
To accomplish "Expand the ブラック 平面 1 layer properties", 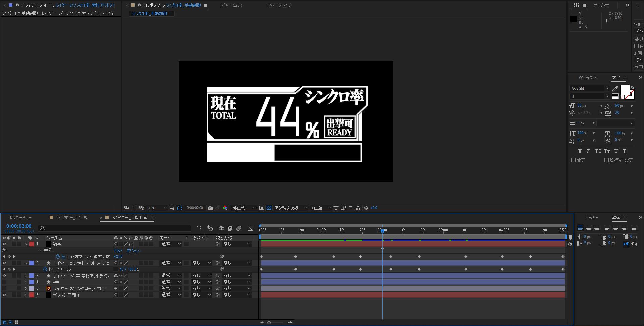I will coord(26,295).
